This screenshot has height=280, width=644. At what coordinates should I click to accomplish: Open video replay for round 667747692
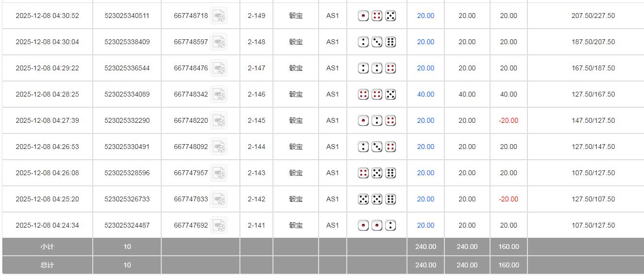pos(219,226)
